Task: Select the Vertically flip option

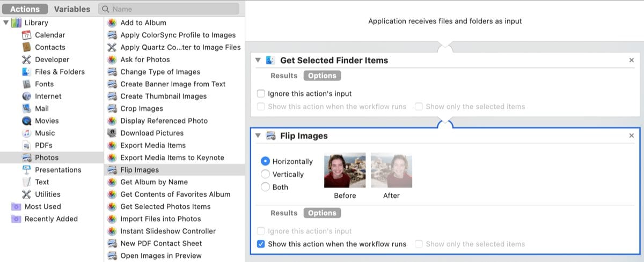Action: point(265,174)
